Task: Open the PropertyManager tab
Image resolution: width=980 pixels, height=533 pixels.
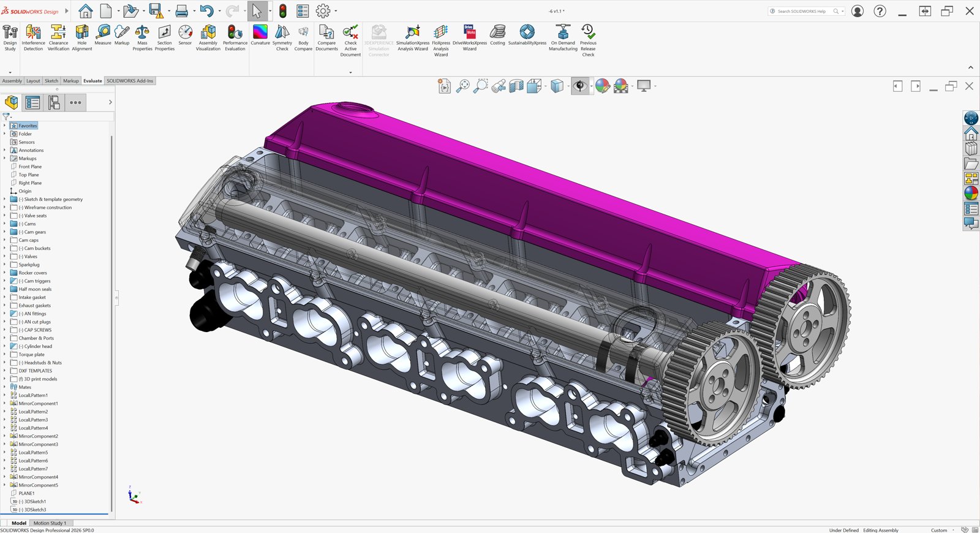Action: tap(32, 102)
